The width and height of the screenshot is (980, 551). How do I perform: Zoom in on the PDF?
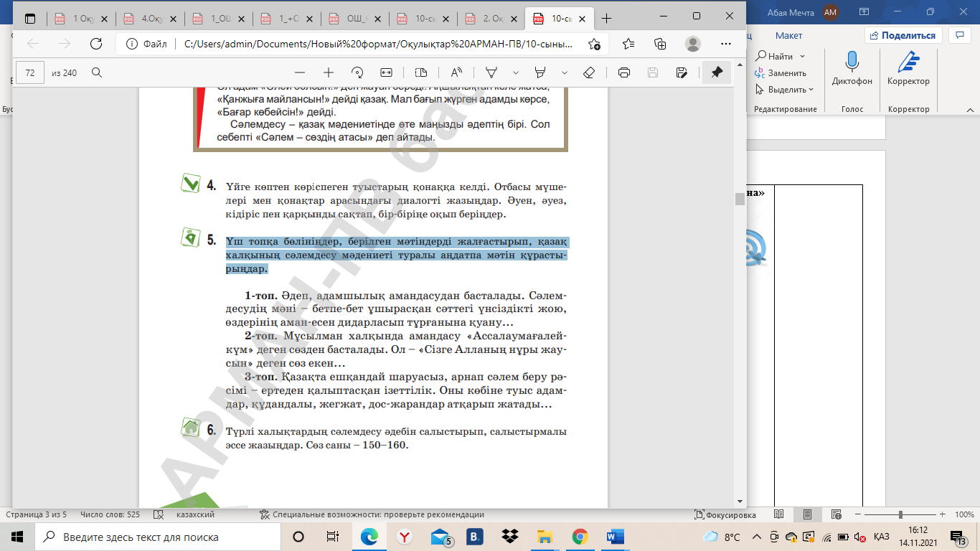pos(329,72)
